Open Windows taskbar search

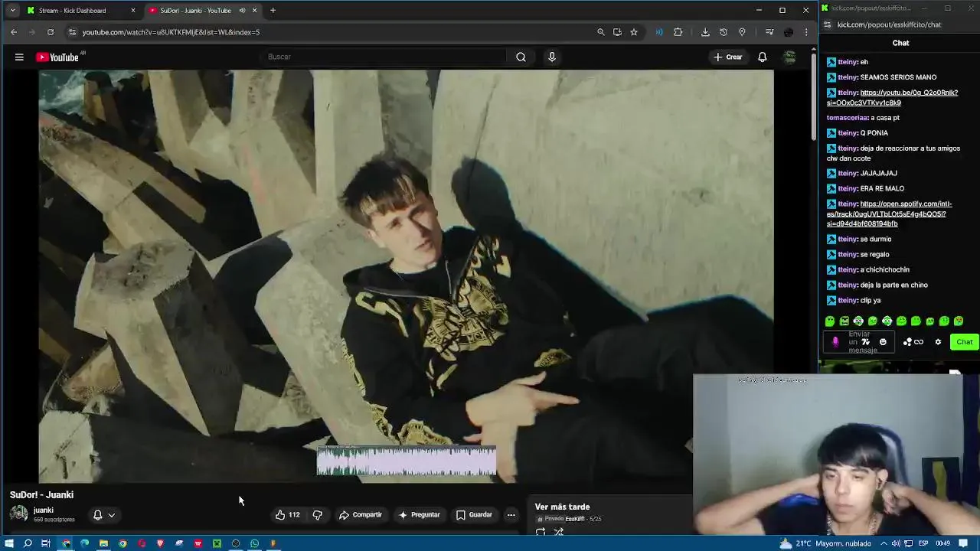tap(28, 543)
